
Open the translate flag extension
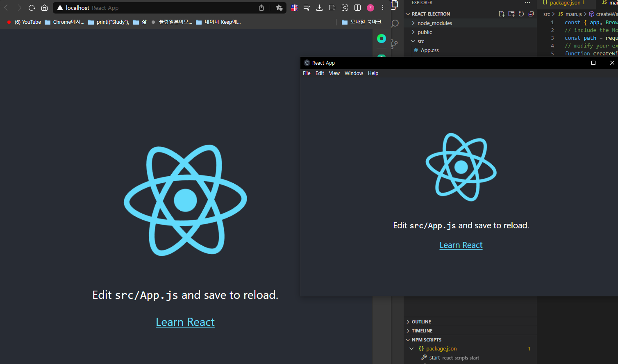(x=294, y=8)
